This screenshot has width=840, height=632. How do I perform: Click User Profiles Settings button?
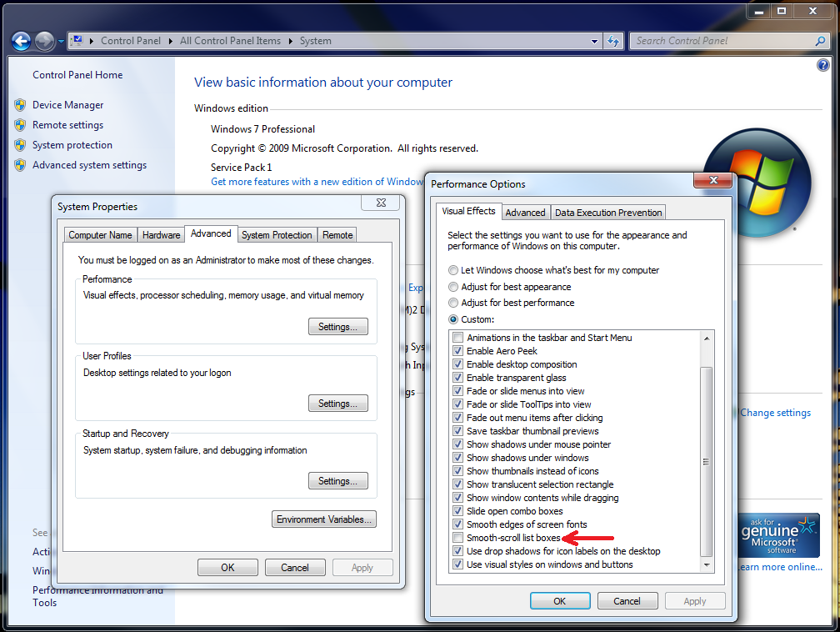point(338,404)
